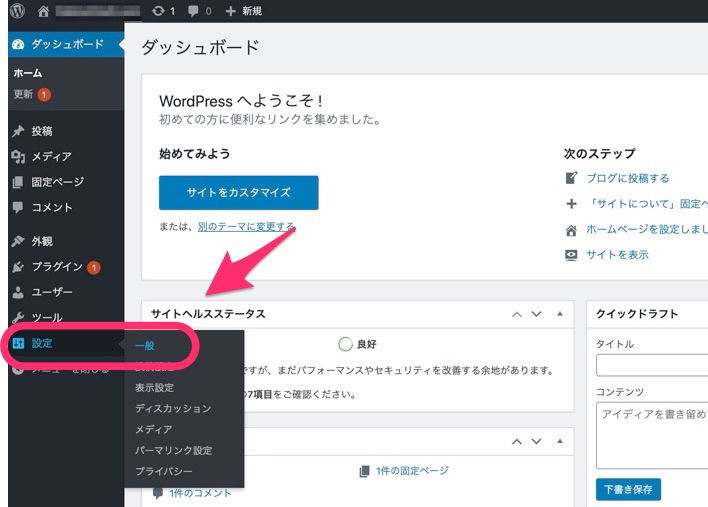Screen dimensions: 708x507
Task: Open the updates icon in admin bar
Action: (x=158, y=11)
